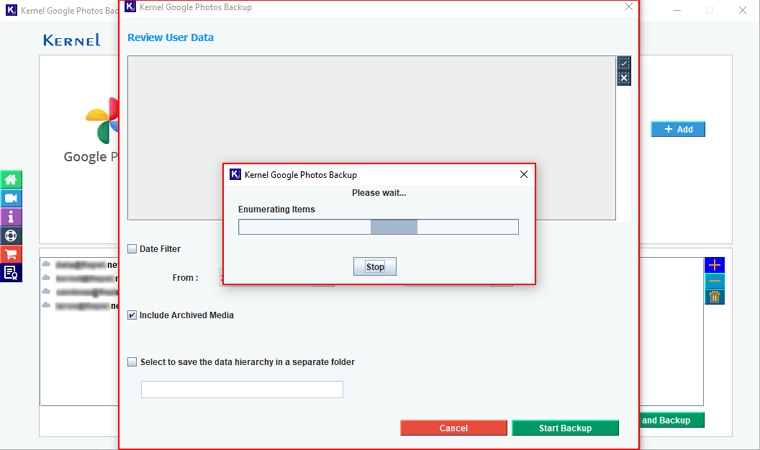Click the second cloud account icon in list
Screen dimensions: 760x450
(x=46, y=278)
